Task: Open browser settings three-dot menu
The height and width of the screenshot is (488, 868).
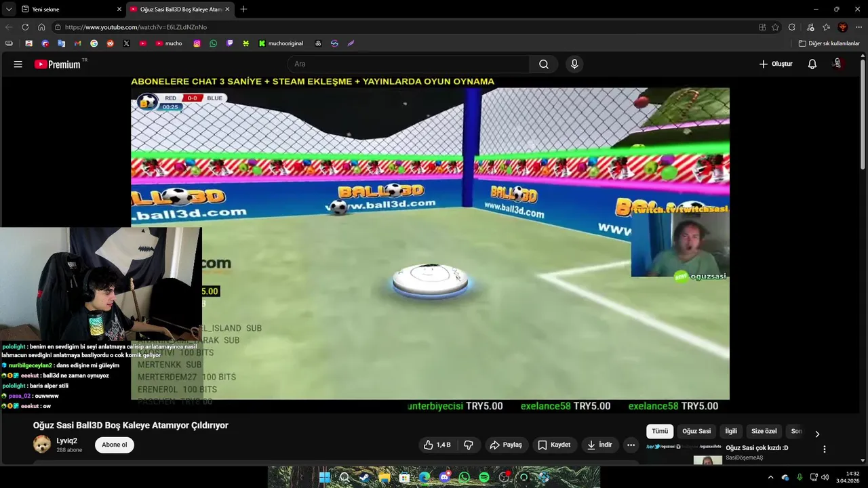Action: (859, 27)
